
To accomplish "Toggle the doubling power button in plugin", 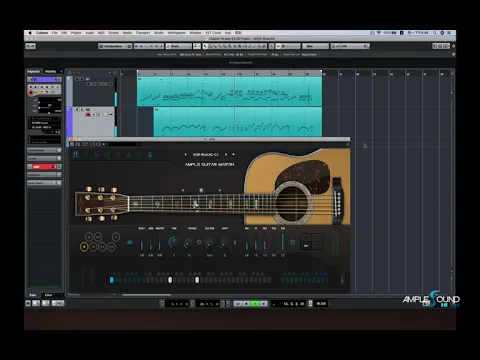I will click(199, 242).
